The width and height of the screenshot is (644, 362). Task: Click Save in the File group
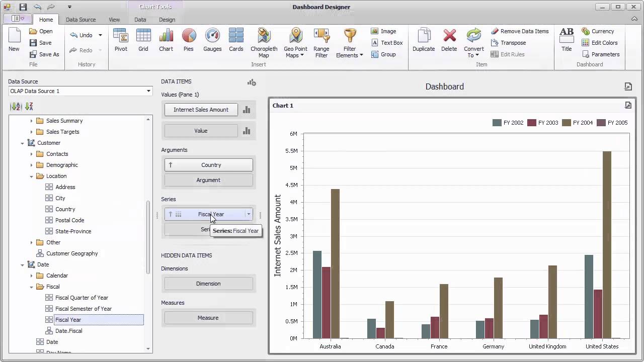point(40,43)
